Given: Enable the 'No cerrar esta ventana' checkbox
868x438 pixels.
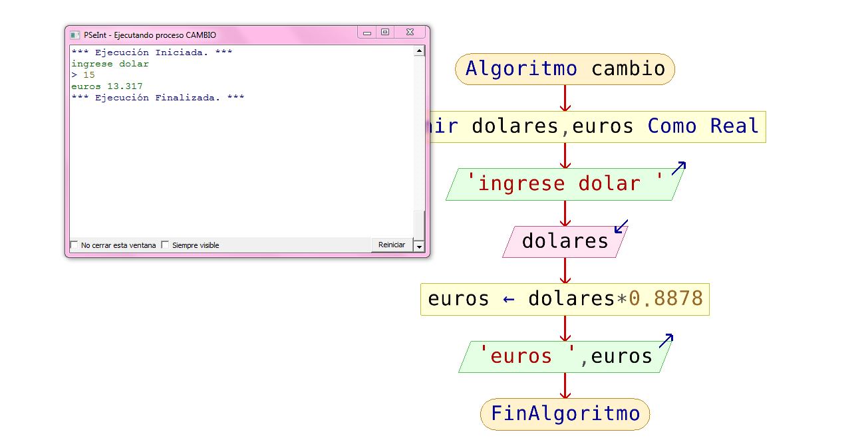Looking at the screenshot, I should (74, 245).
